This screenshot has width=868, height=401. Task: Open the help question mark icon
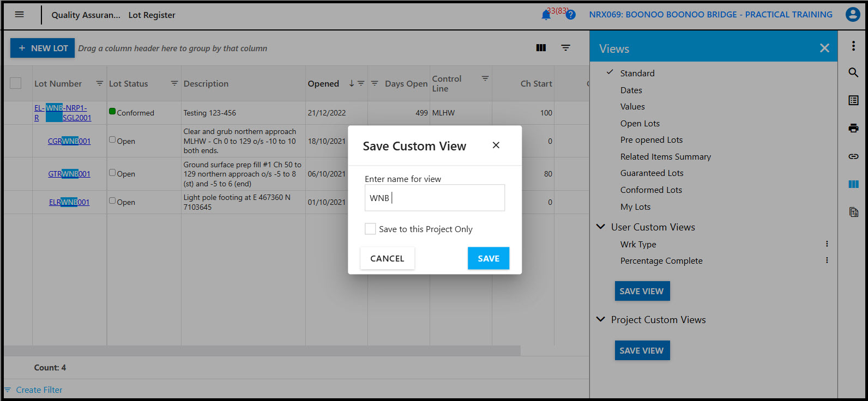click(x=570, y=15)
